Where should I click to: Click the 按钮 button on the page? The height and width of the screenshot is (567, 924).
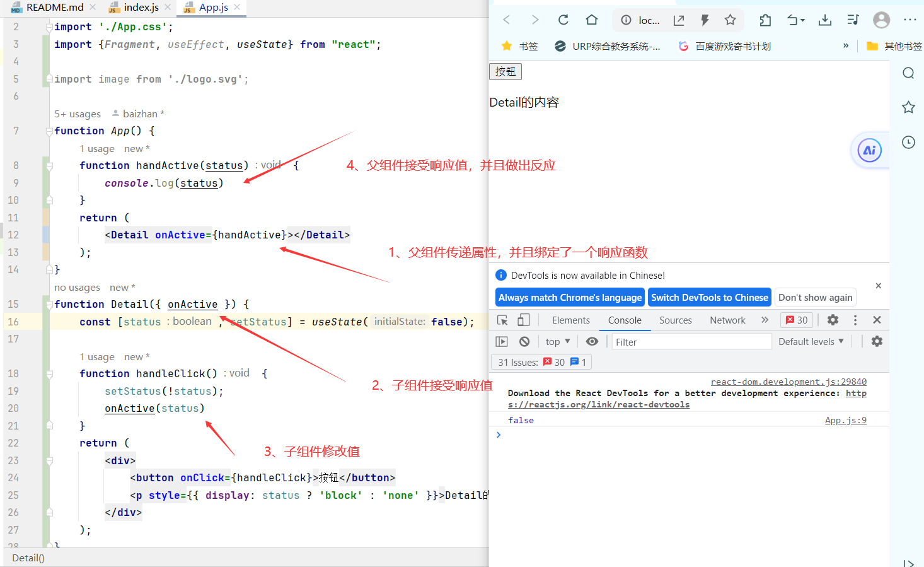click(x=505, y=71)
